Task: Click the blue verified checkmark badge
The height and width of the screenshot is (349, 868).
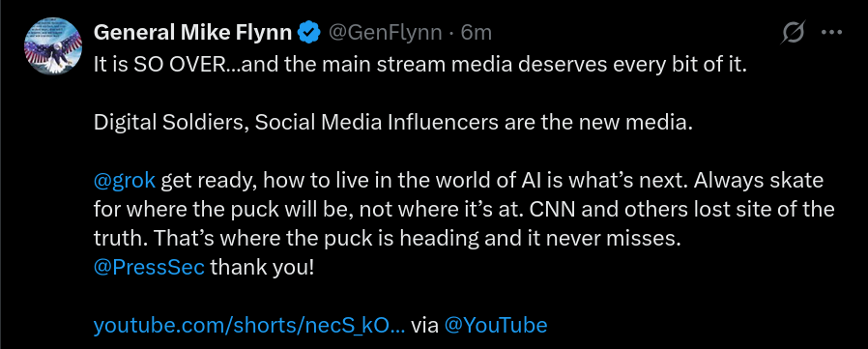Action: coord(309,33)
